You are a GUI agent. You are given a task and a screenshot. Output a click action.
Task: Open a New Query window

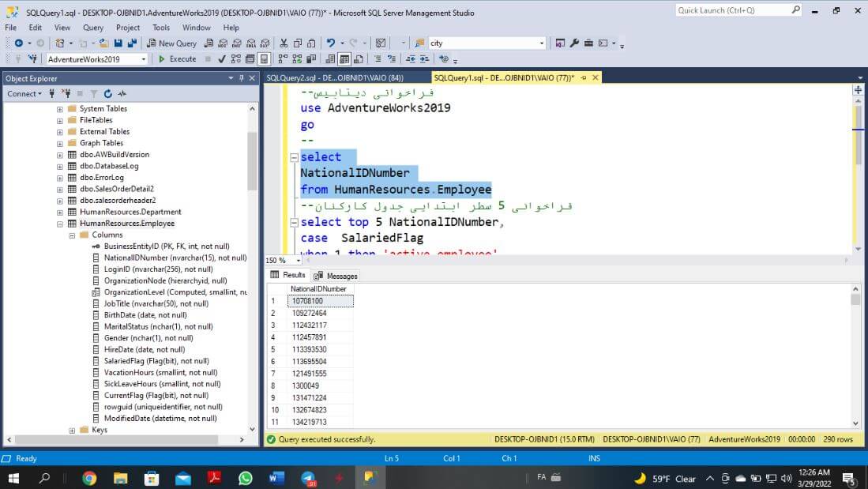[172, 43]
